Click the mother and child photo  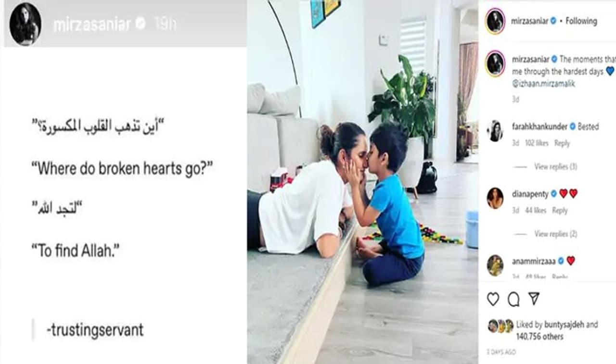(x=363, y=182)
